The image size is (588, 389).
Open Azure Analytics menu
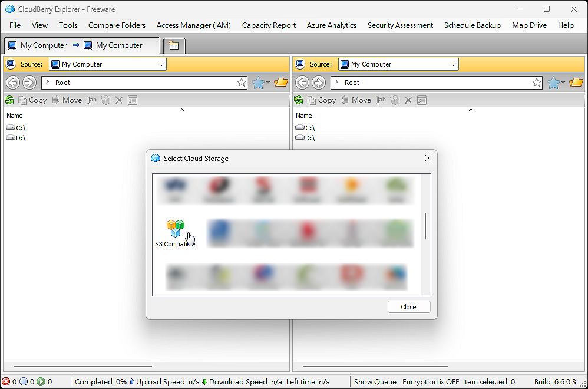pos(332,25)
